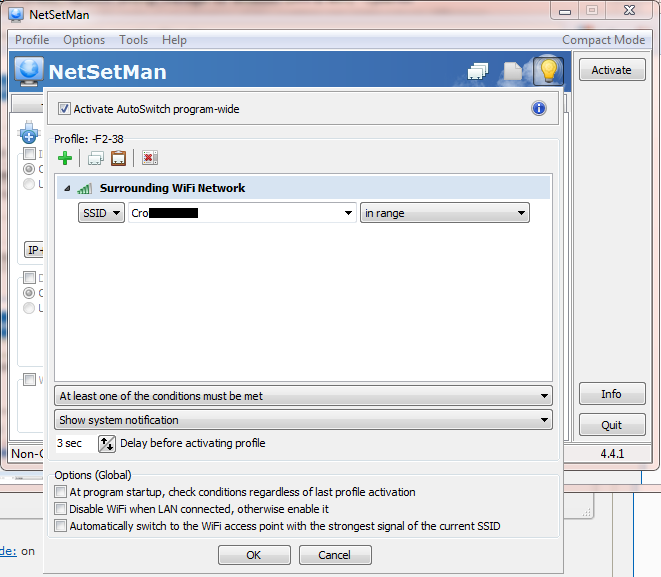Switch to Compact Mode
This screenshot has width=661, height=577.
coord(603,40)
